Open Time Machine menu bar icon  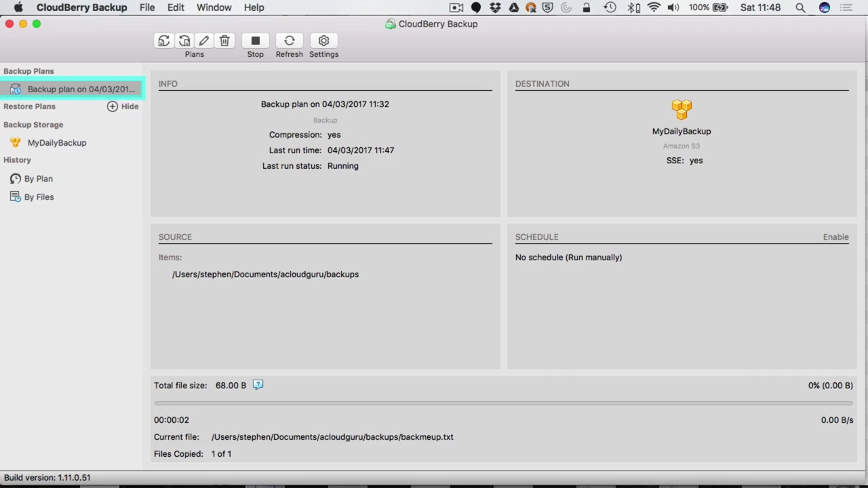click(x=610, y=7)
